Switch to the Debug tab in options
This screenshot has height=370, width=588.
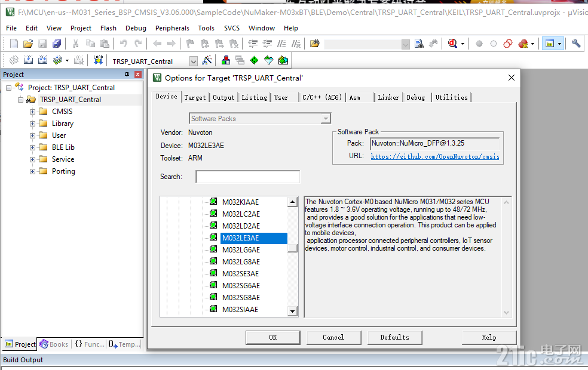click(x=416, y=97)
